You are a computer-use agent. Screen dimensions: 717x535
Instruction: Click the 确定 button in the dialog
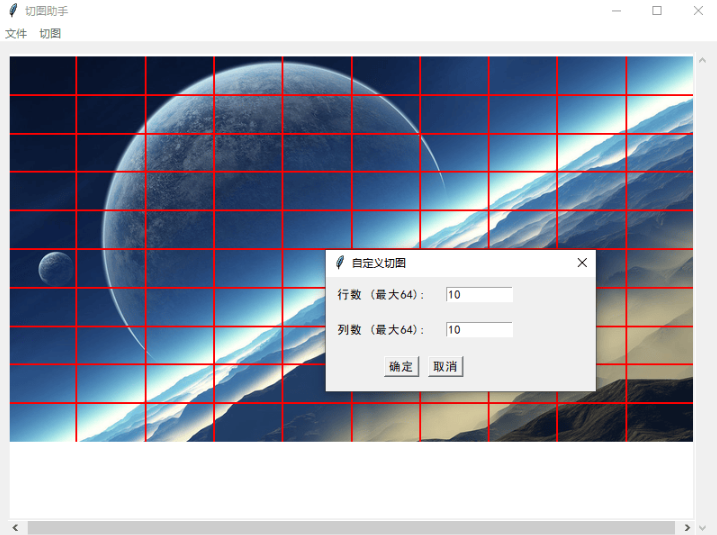[401, 367]
